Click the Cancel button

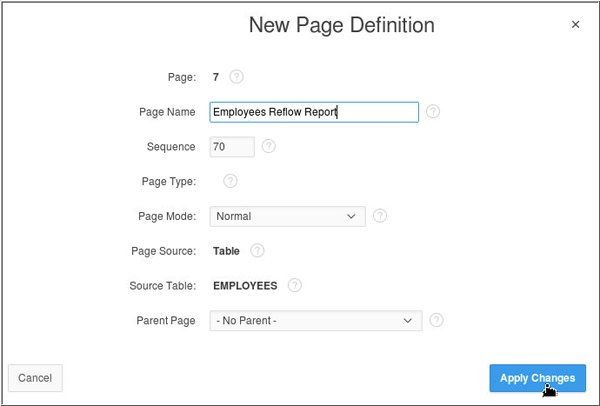(x=35, y=377)
